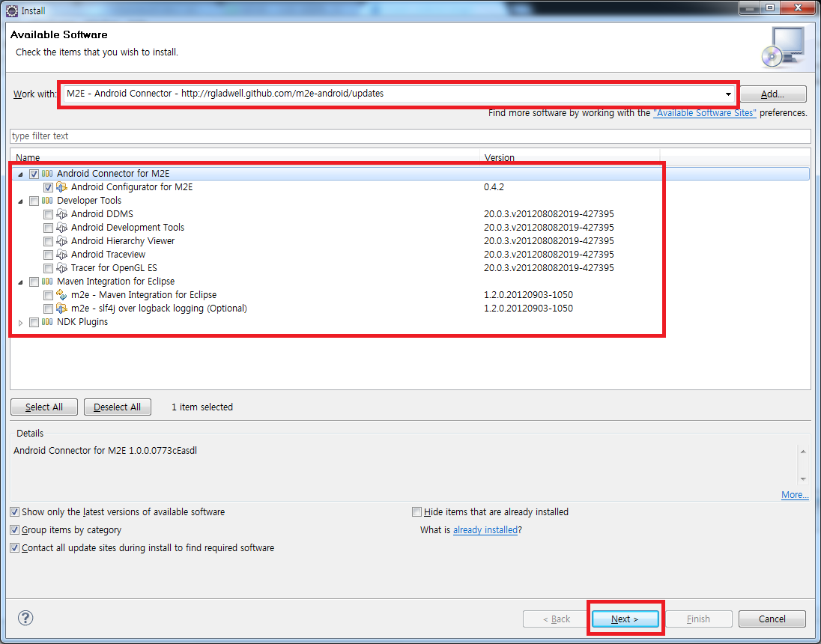Click the Android DDMS plugin icon
The width and height of the screenshot is (821, 644).
[62, 214]
